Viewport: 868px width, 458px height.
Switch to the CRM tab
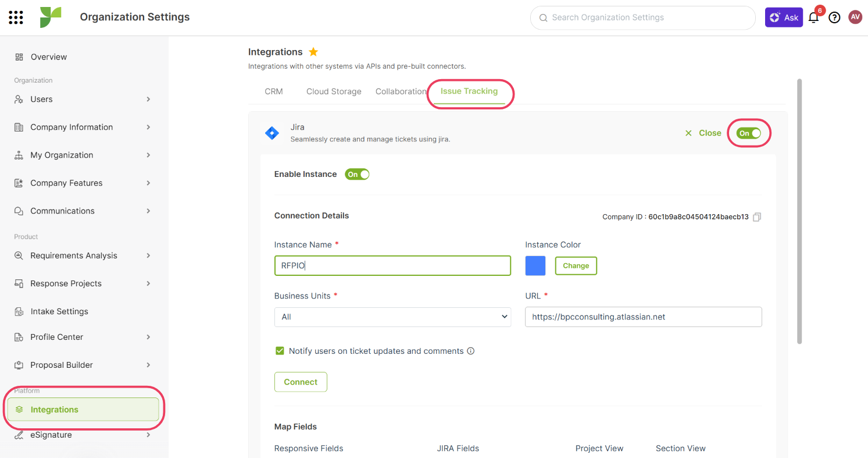(274, 92)
